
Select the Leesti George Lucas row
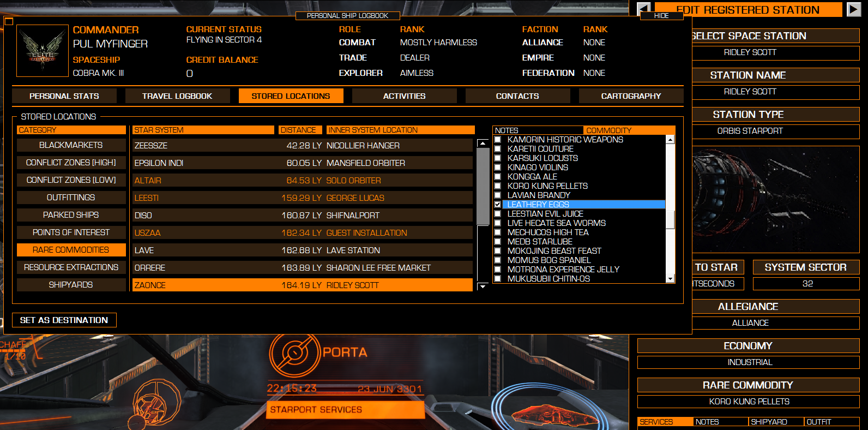303,198
